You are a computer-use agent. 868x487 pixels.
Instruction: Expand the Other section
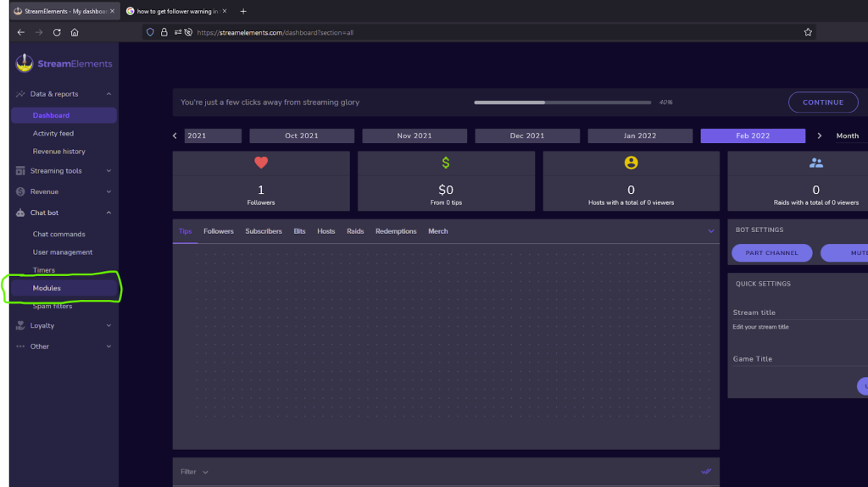[108, 346]
